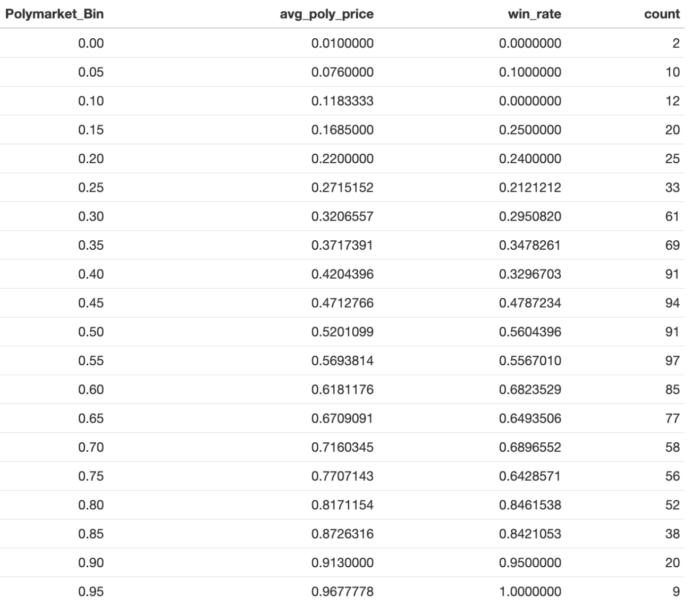Select avg_poly_price cell 0.3206557
700x614 pixels.
pos(342,216)
